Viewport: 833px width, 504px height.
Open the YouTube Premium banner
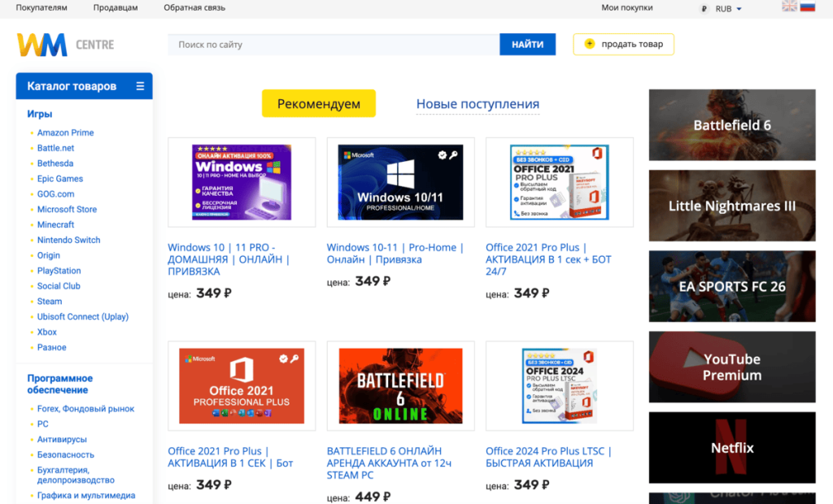pos(732,367)
